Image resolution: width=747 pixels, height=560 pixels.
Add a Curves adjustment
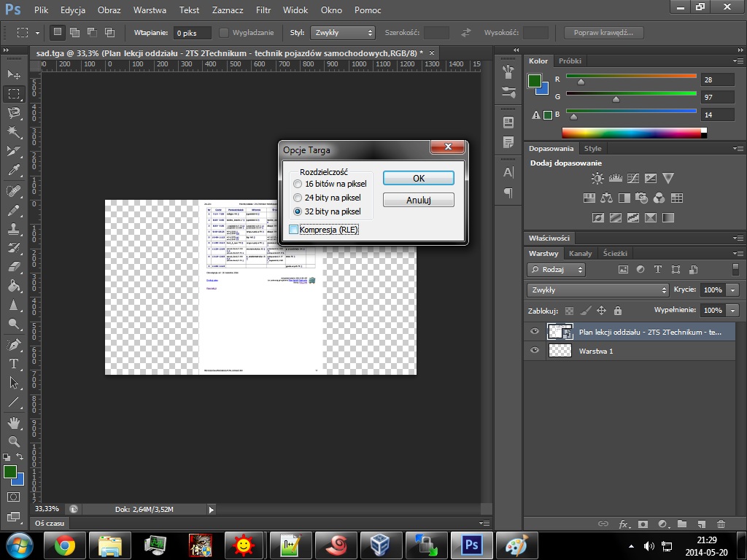(x=633, y=179)
